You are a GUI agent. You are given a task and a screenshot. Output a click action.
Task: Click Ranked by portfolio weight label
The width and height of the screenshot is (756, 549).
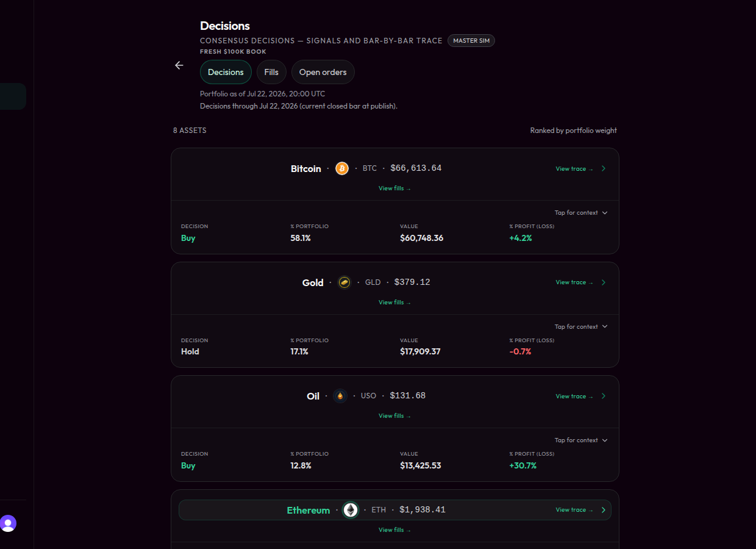[x=573, y=131]
